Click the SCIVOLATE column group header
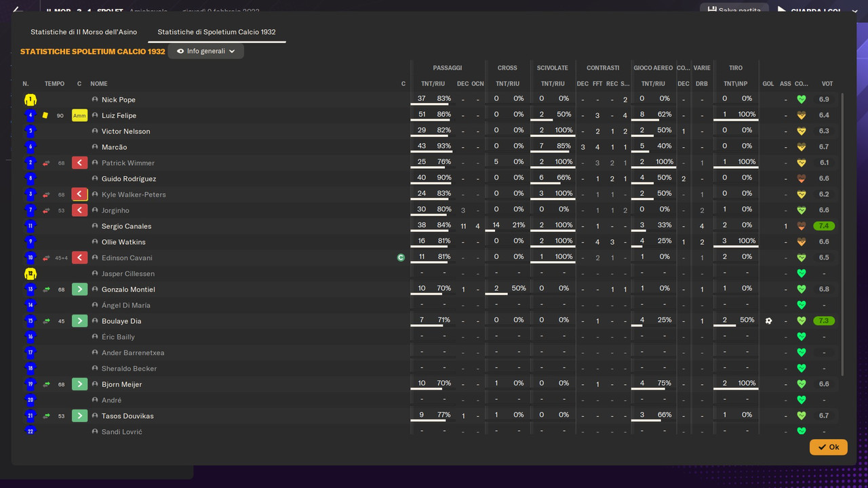 click(553, 68)
